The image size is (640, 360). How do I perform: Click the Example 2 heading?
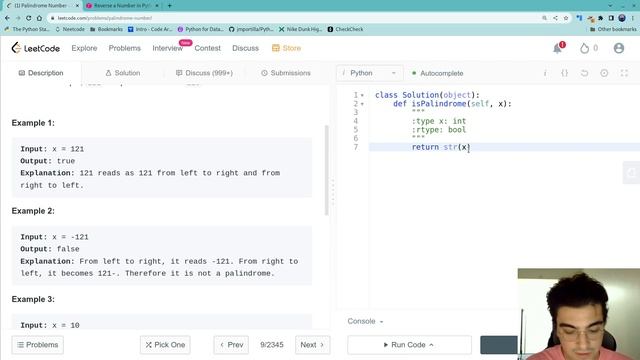point(33,211)
